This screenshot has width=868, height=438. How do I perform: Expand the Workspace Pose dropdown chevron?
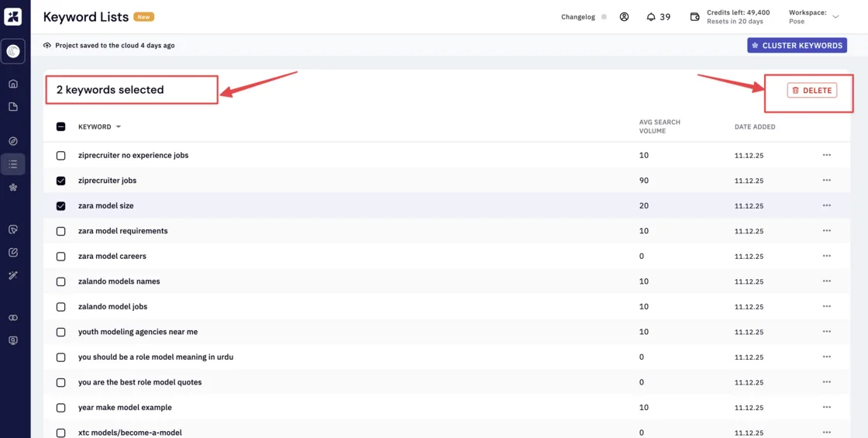[836, 16]
